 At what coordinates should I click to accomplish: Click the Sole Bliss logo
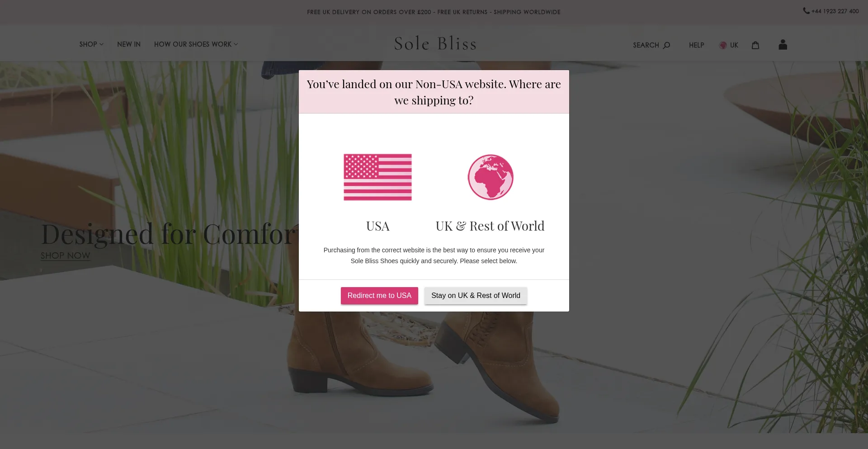click(x=435, y=43)
